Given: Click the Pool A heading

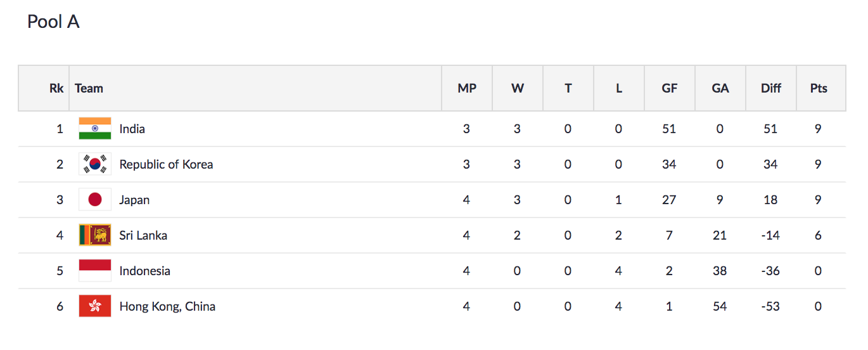Looking at the screenshot, I should [x=53, y=22].
